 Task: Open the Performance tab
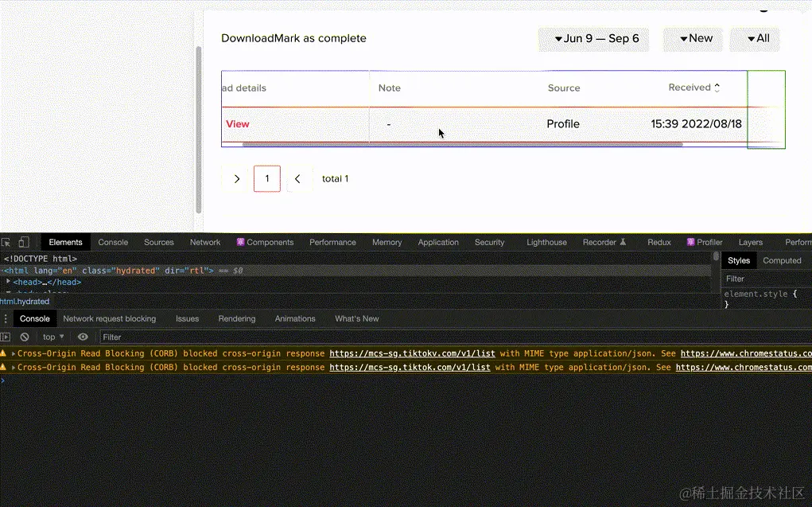(x=332, y=242)
